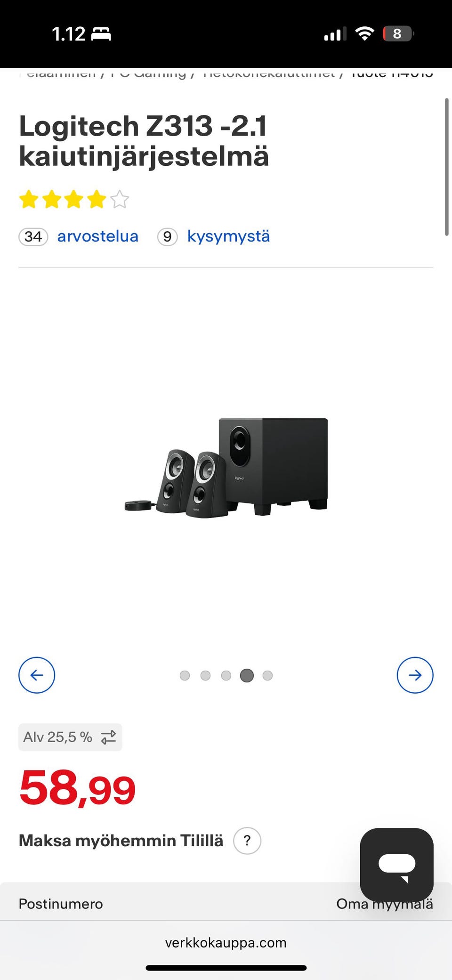Tap the Logitech speaker product image
452x980 pixels.
(226, 467)
